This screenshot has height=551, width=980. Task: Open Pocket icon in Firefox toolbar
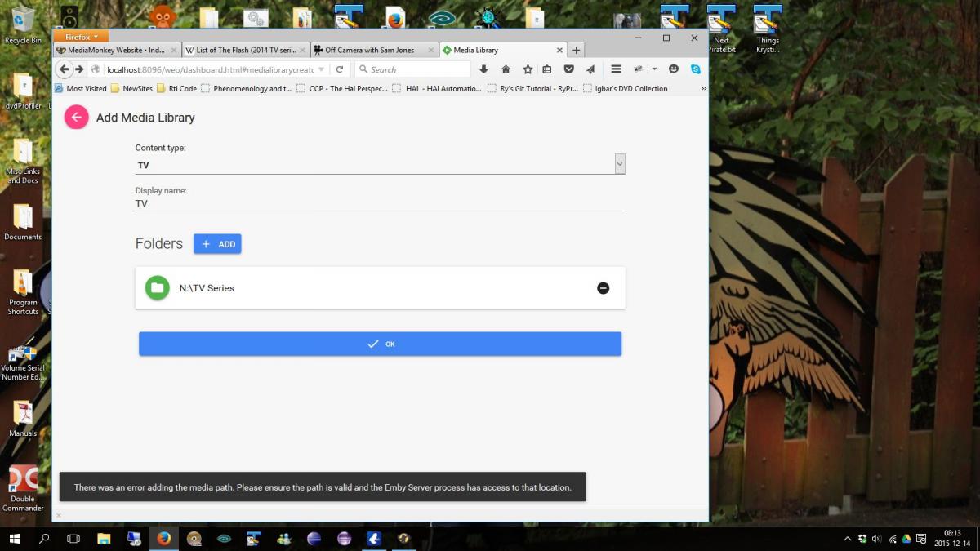pyautogui.click(x=568, y=69)
